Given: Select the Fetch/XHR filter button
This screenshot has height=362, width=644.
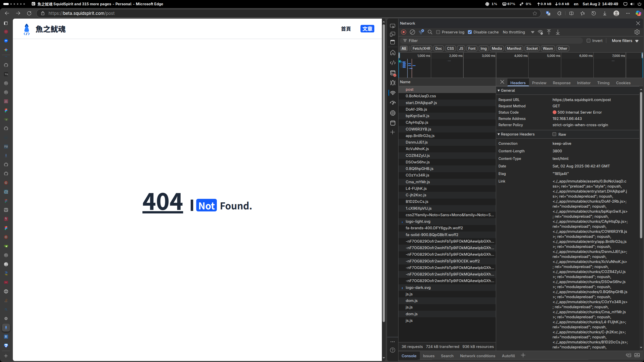Looking at the screenshot, I should point(421,49).
